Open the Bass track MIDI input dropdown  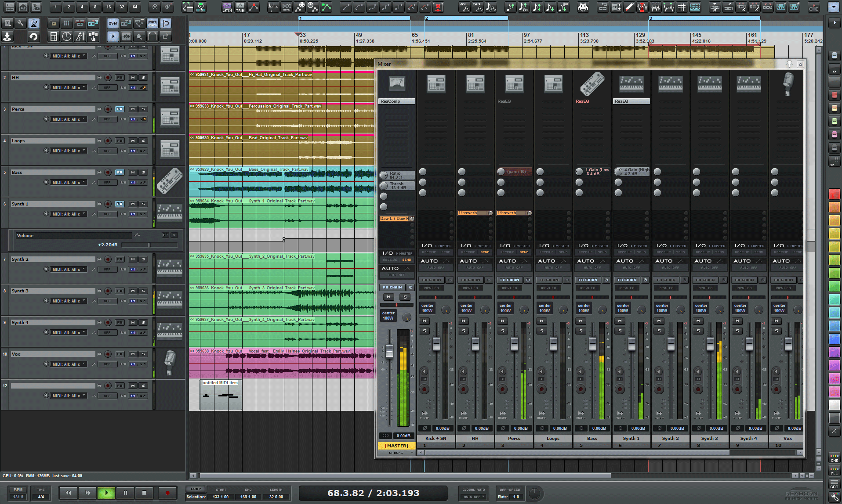(69, 182)
